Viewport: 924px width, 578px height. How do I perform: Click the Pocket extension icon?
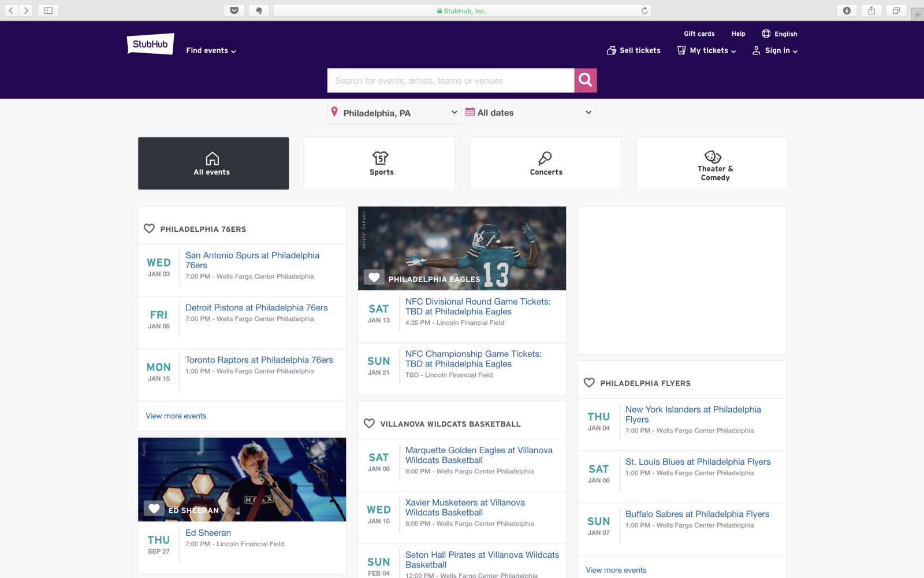234,10
